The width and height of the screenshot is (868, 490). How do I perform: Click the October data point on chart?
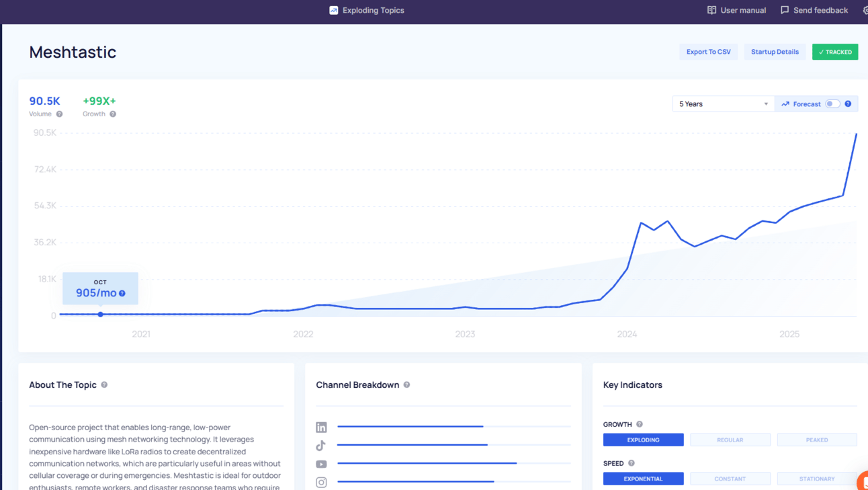tap(101, 315)
